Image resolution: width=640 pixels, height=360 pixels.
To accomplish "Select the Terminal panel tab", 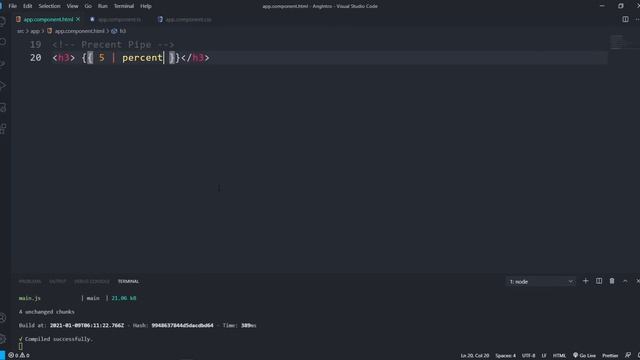I will point(128,282).
